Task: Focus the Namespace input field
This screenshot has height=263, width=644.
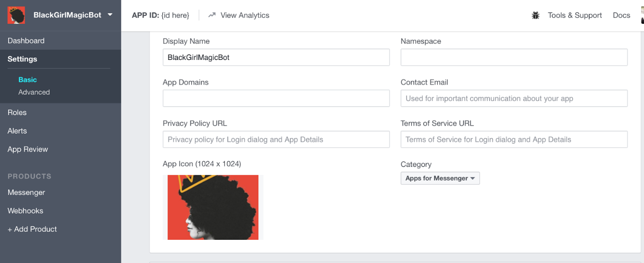Action: (514, 58)
